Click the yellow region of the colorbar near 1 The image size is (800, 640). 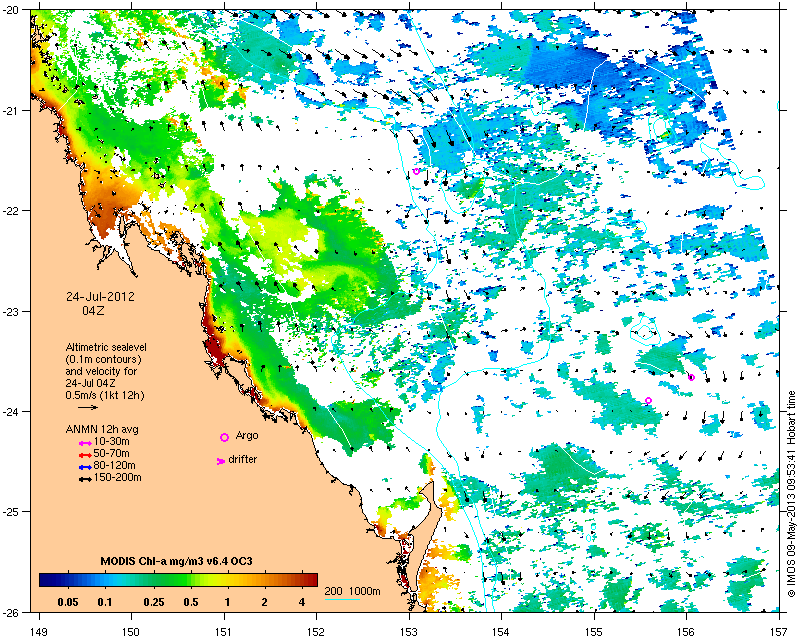click(228, 580)
